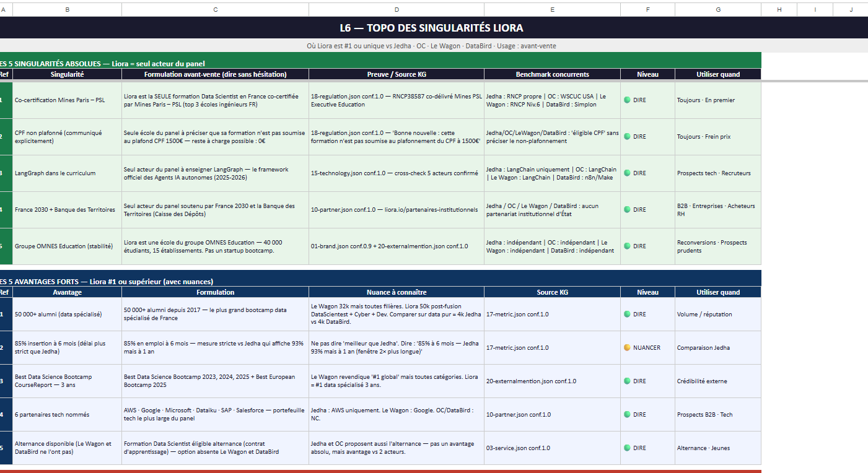Click the 'Benchmark concurrents' header cell
The image size is (868, 473).
[x=552, y=74]
